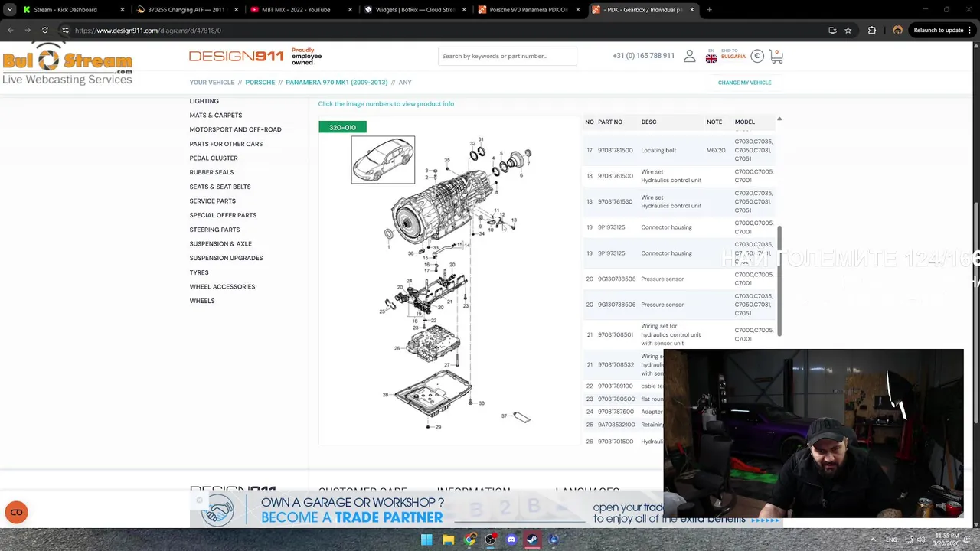Open OBS Studio from the taskbar
This screenshot has height=551, width=980.
click(490, 540)
